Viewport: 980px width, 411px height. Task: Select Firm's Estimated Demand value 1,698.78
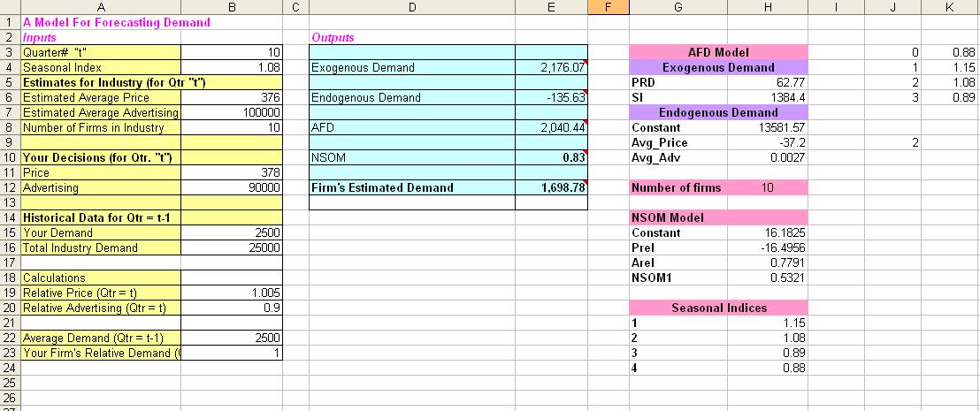coord(551,187)
